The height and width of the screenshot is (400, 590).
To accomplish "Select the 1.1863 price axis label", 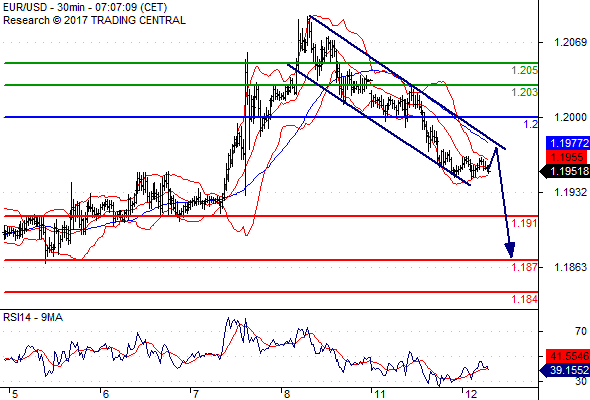I will 570,267.
